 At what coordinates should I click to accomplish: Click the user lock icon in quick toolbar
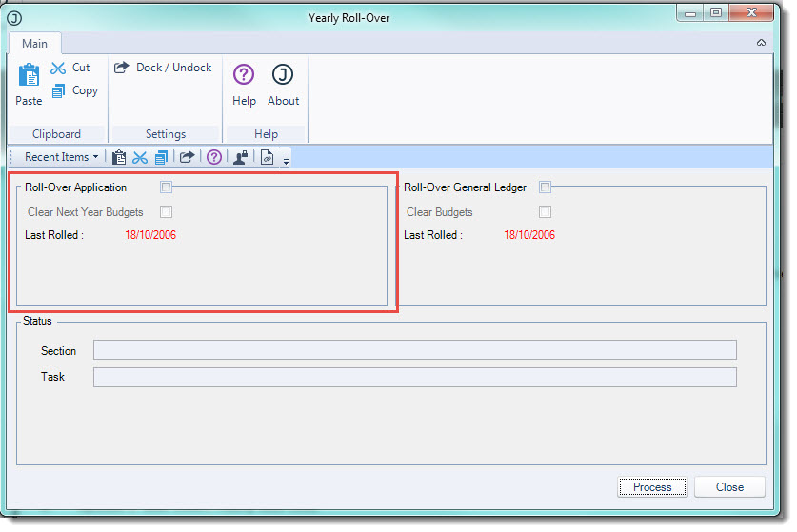(240, 158)
